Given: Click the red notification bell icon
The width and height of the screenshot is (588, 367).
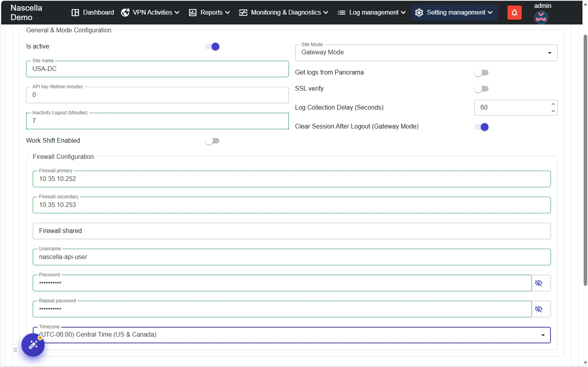Looking at the screenshot, I should click(514, 13).
